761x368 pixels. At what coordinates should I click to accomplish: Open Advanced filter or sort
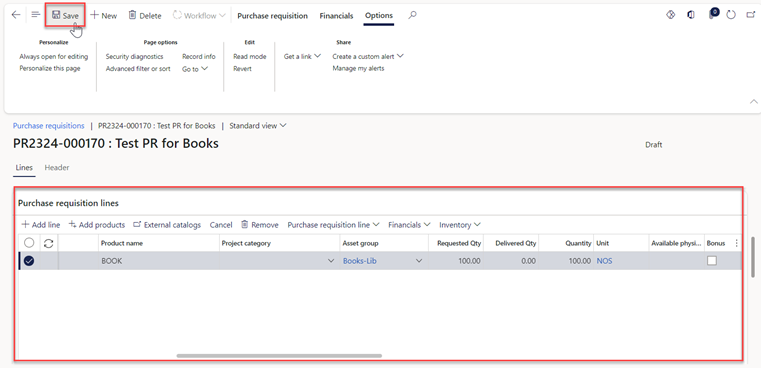click(138, 68)
